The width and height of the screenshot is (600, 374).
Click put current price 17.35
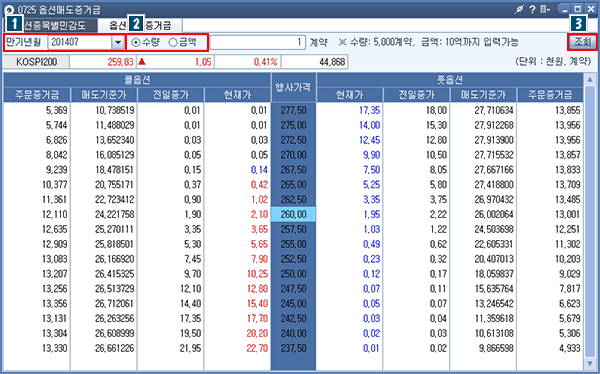(369, 110)
